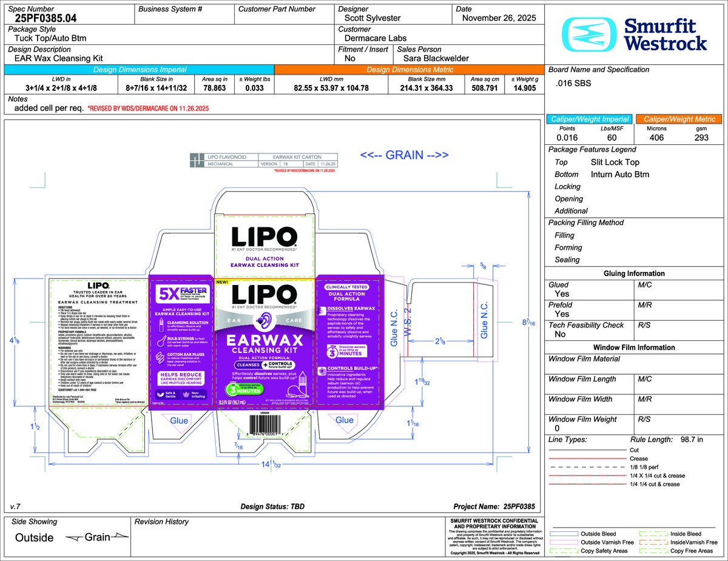Select the Caliper/Weight Metric header
This screenshot has width=728, height=561.
coord(678,119)
